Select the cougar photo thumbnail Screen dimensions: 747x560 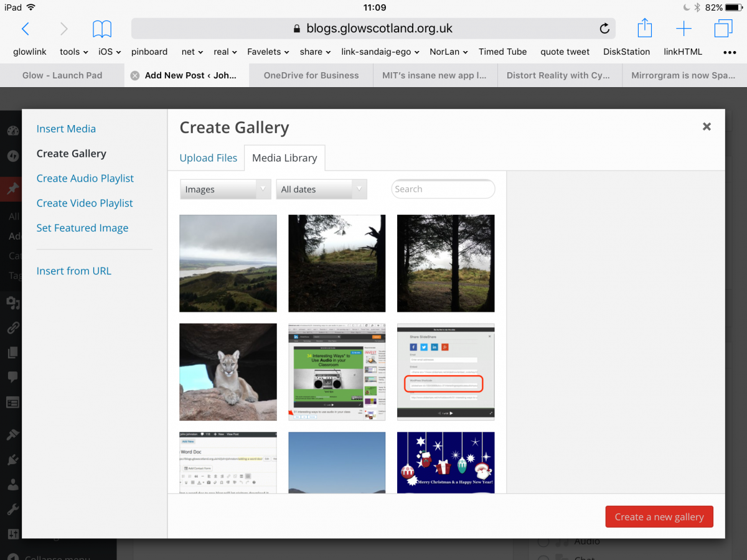228,372
